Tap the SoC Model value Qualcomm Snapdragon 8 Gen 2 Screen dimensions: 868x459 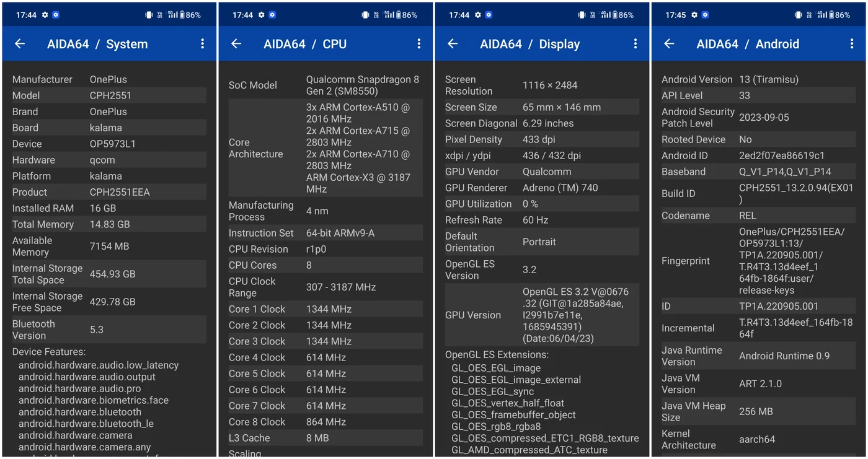pyautogui.click(x=362, y=85)
